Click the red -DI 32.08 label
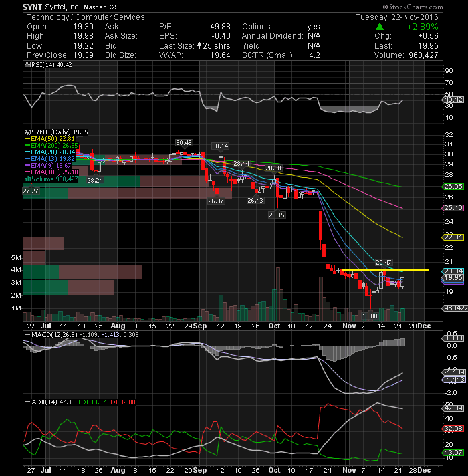This screenshot has width=468, height=476. coord(122,402)
